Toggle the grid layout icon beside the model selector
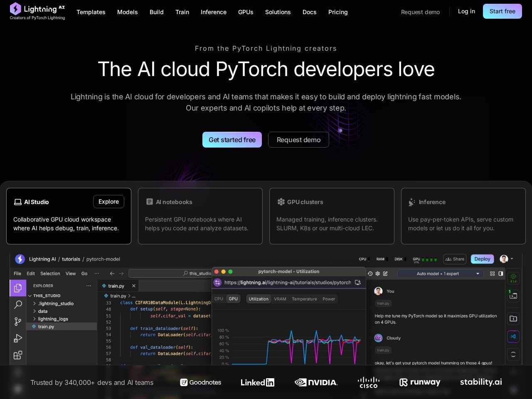532x399 pixels. [x=492, y=273]
